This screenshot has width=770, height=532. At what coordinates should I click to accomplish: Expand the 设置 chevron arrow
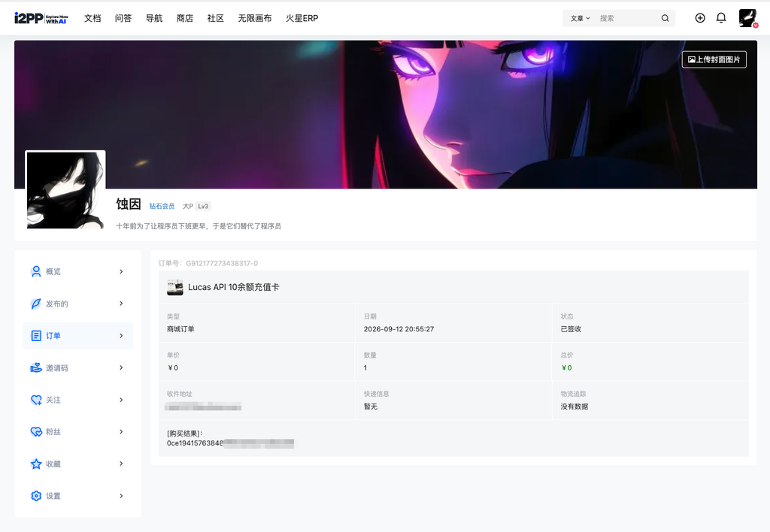tap(121, 496)
